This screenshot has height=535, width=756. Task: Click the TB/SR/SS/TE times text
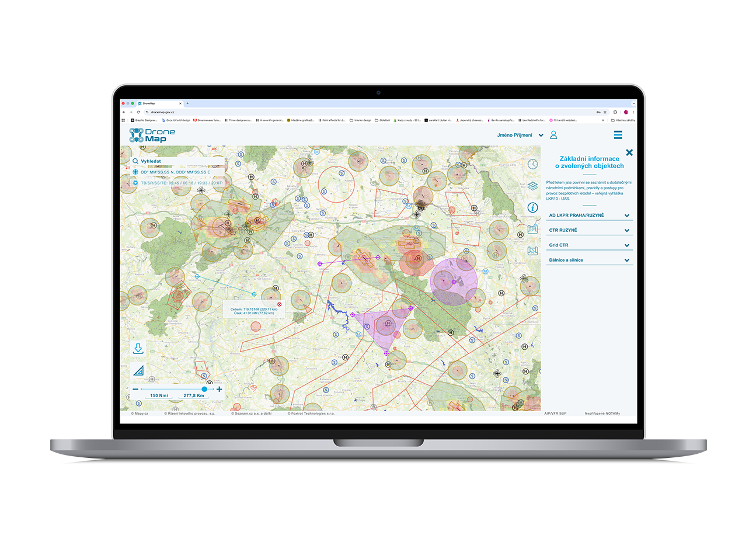[182, 183]
